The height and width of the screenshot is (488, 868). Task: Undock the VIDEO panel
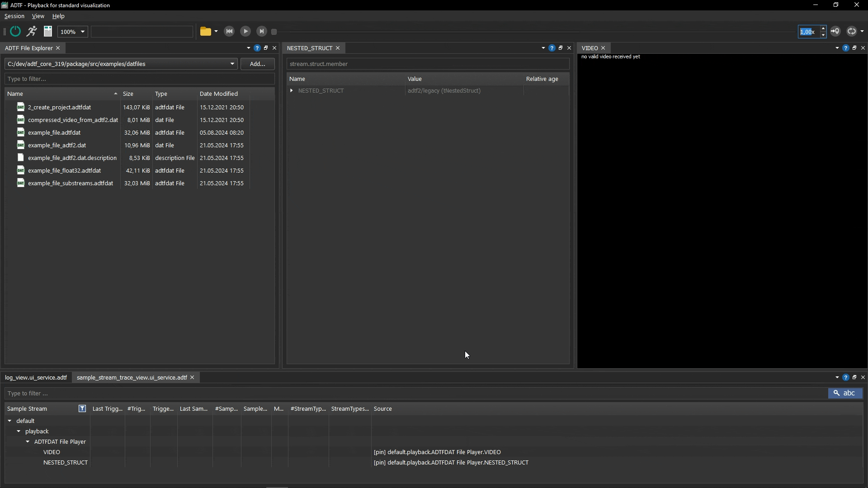coord(854,48)
